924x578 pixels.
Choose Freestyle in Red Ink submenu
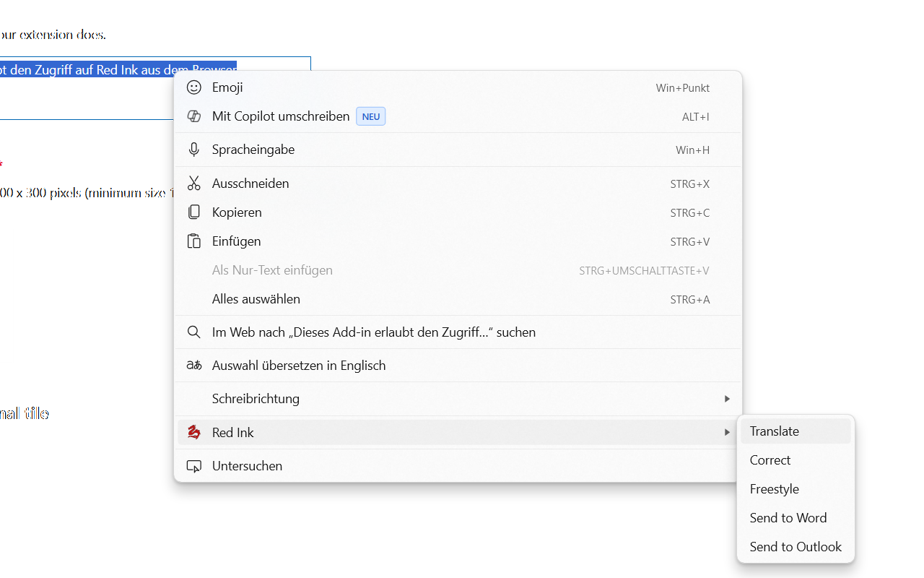tap(796, 489)
